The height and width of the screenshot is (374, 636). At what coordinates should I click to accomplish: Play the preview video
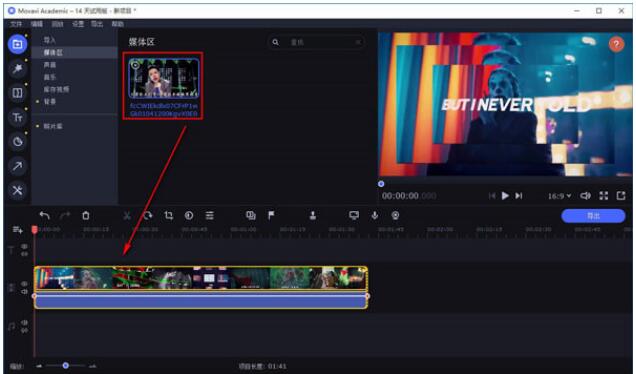tap(505, 196)
